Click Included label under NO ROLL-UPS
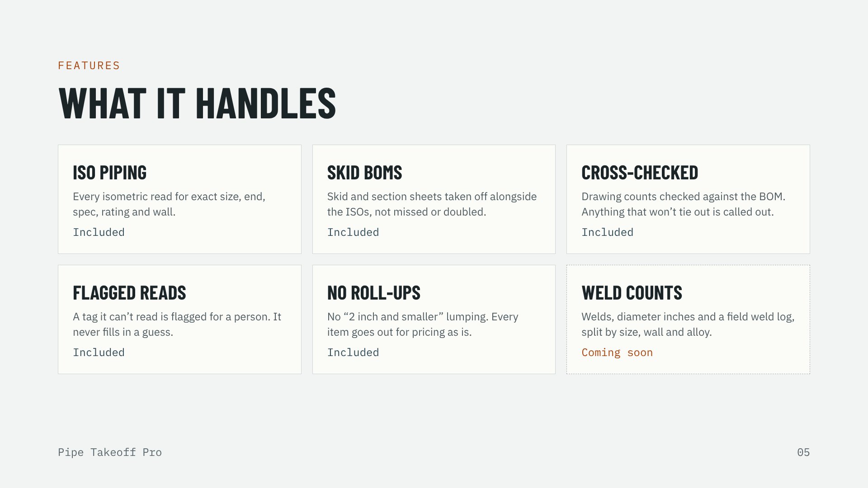 [x=353, y=352]
